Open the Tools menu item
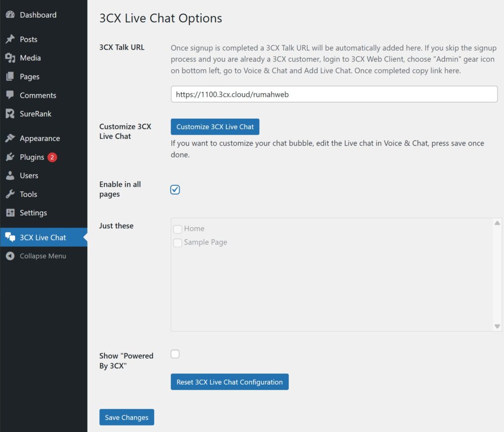Screen dimensions: 504x432 click(10, 194)
